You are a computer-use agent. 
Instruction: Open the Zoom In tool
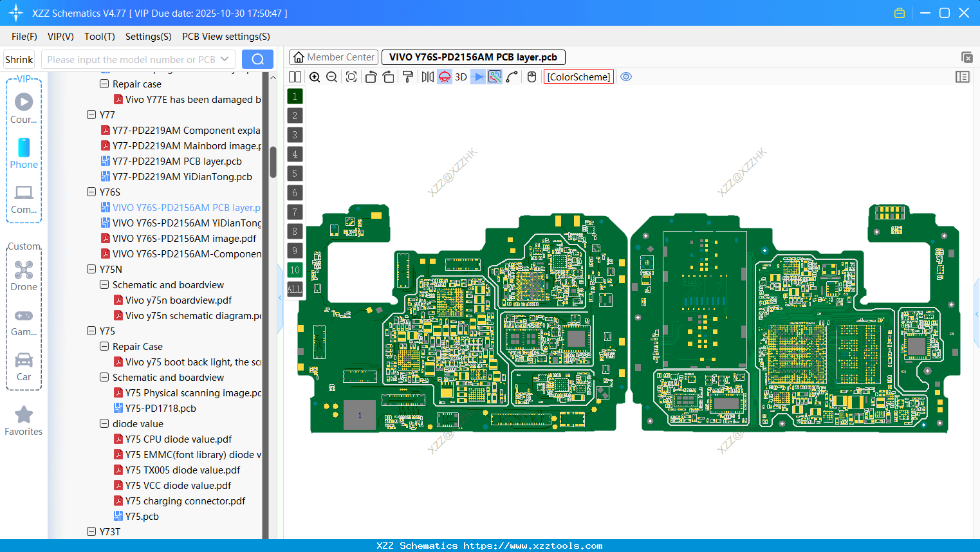coord(315,77)
